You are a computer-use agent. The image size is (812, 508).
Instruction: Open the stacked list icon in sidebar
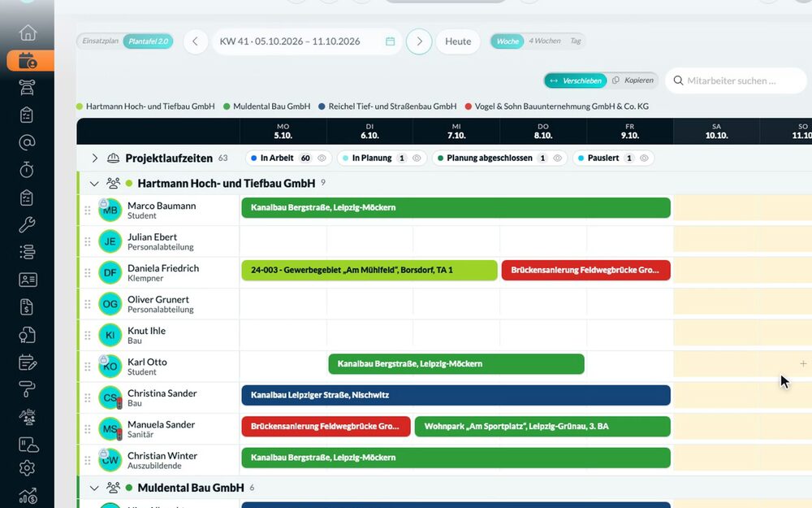[x=27, y=253]
